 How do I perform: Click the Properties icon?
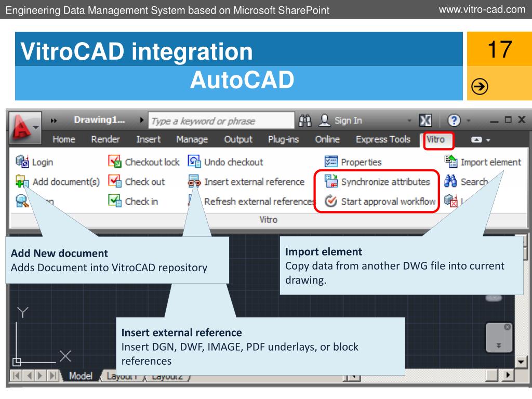pos(331,162)
